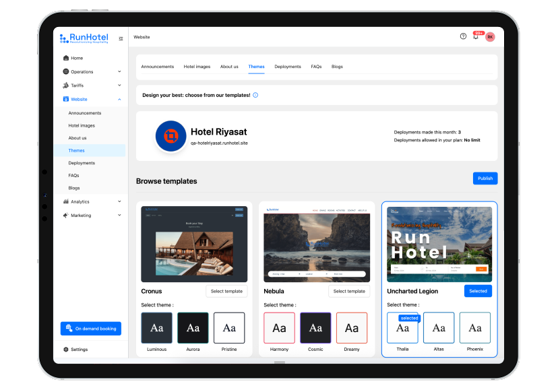Click the Hotel Riyasat logo

pos(170,136)
